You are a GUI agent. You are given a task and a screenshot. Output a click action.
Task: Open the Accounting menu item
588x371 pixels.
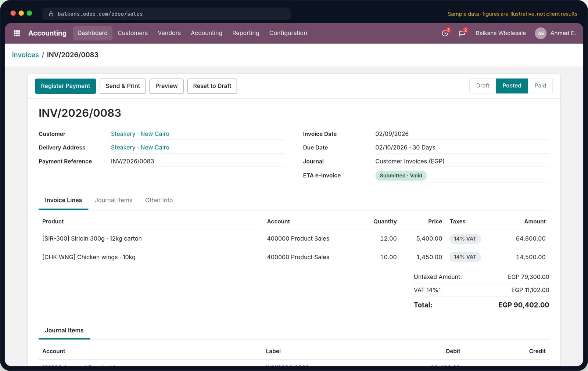207,33
